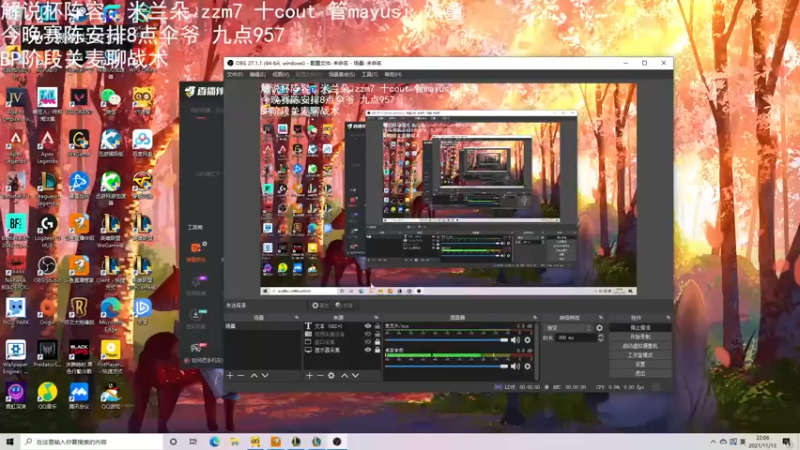Remove the selected scene with minus button

pyautogui.click(x=241, y=376)
